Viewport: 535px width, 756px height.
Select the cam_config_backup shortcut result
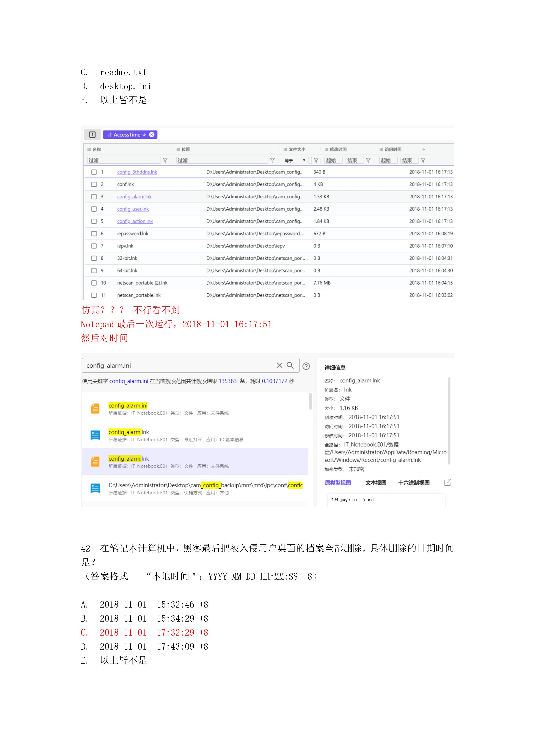pos(195,488)
